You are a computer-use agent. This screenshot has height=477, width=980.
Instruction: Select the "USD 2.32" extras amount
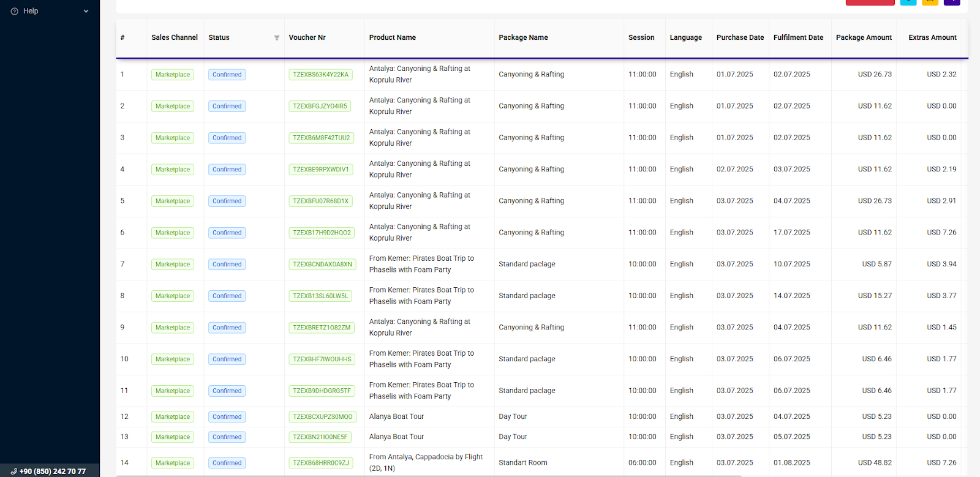[941, 74]
